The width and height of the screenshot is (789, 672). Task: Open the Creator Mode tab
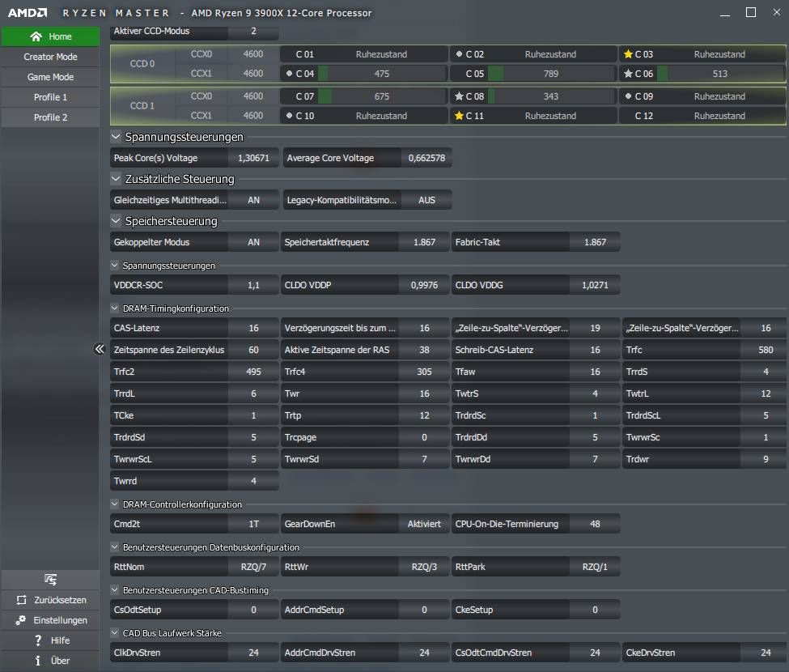(50, 57)
